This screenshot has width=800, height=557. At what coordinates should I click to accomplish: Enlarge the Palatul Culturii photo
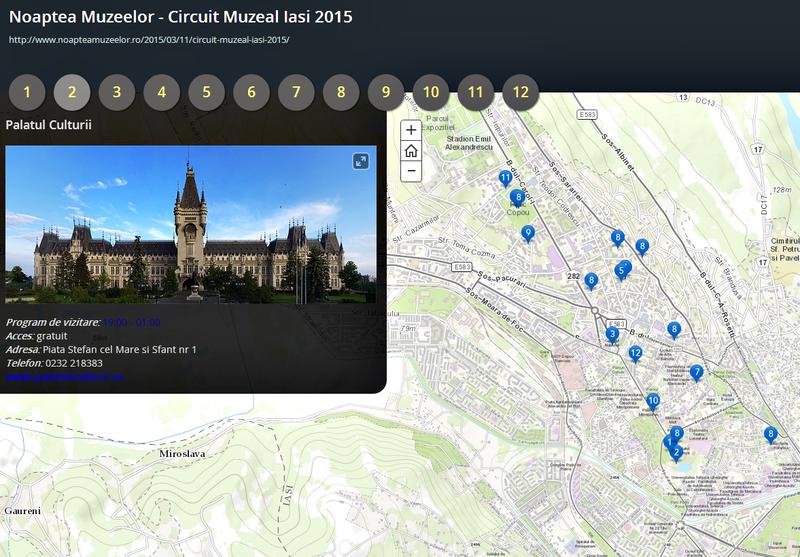point(361,161)
